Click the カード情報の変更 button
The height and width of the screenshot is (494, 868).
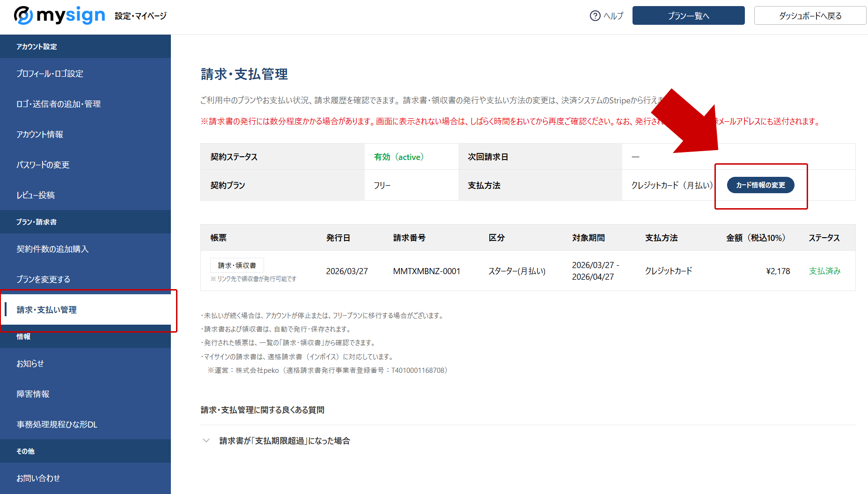point(760,185)
